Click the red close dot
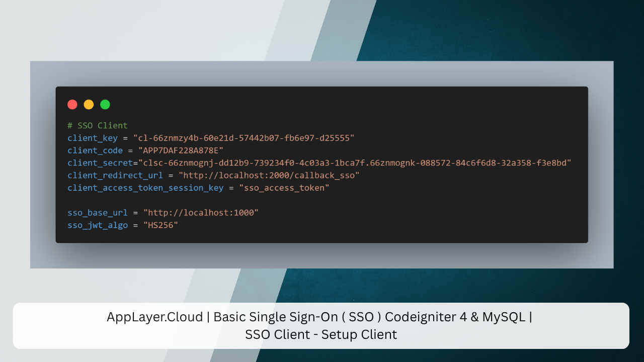This screenshot has height=362, width=644. [72, 105]
